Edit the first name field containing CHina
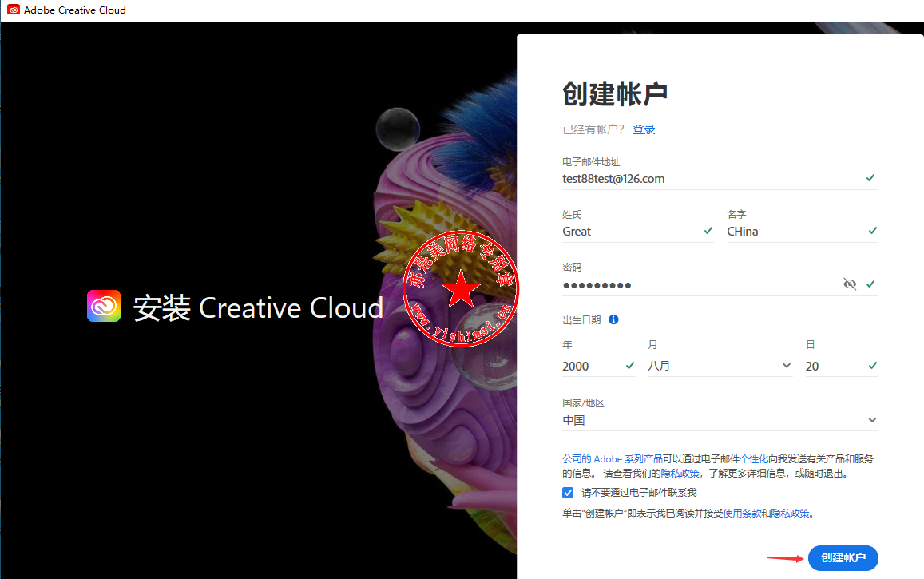924x579 pixels. tap(802, 232)
